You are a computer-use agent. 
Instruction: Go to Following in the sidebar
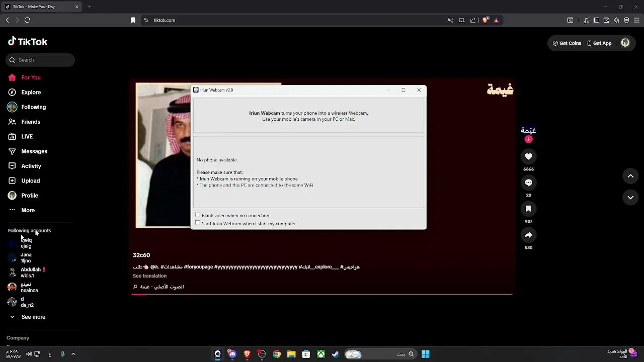(x=27, y=107)
